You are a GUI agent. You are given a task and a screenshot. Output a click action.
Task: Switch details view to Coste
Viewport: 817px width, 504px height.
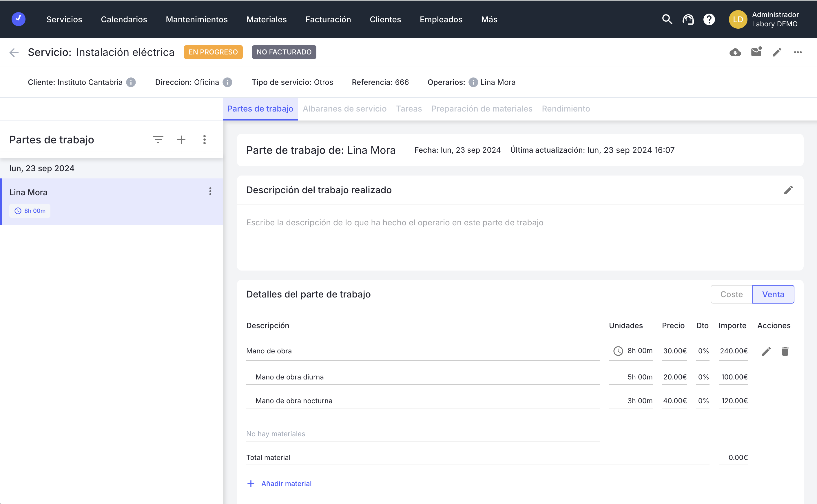coord(731,294)
